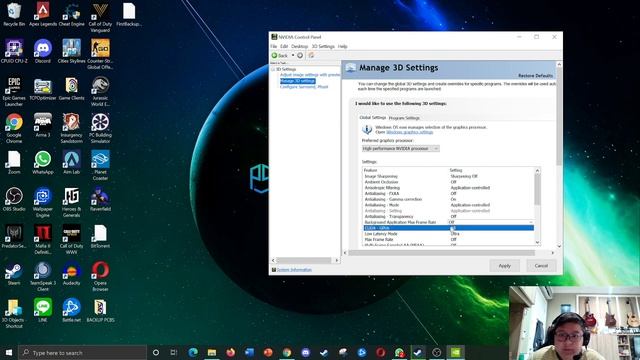Open dropdown arrow beside Back button
The height and width of the screenshot is (360, 640).
(x=293, y=55)
